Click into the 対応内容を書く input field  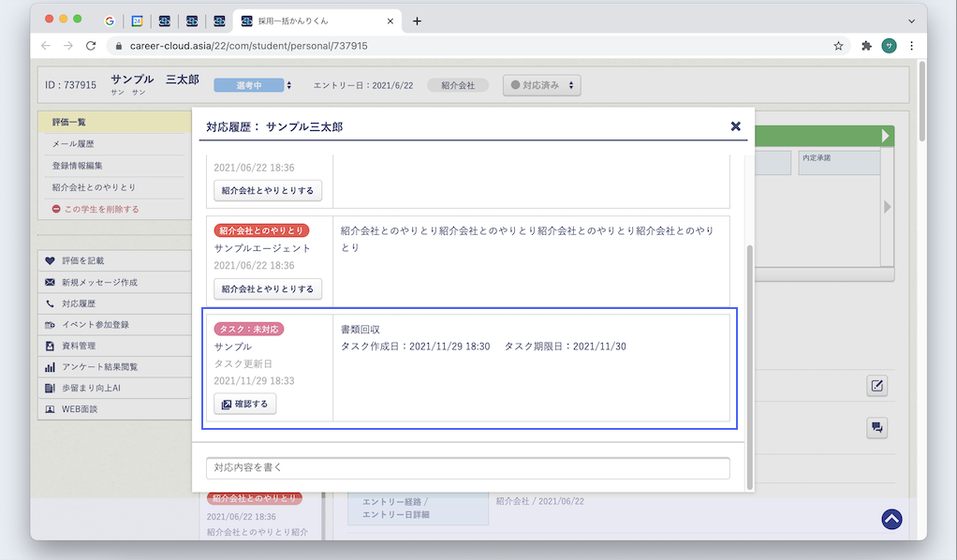coord(467,467)
